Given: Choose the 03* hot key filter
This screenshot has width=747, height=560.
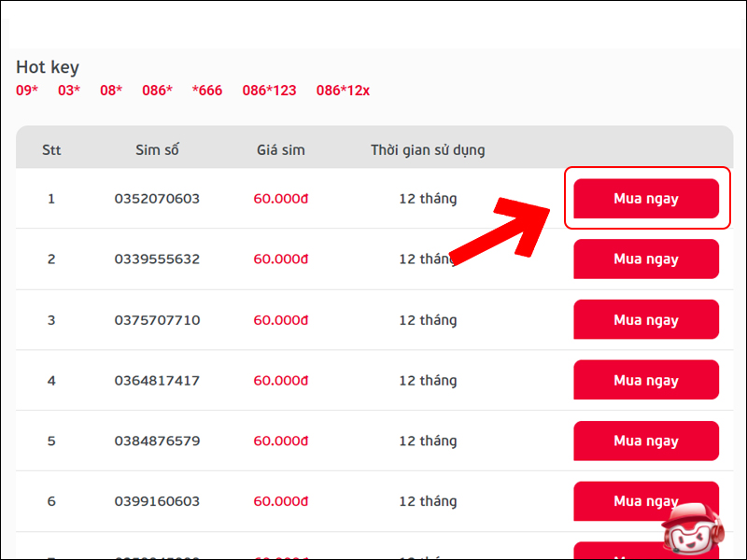Looking at the screenshot, I should pos(70,91).
